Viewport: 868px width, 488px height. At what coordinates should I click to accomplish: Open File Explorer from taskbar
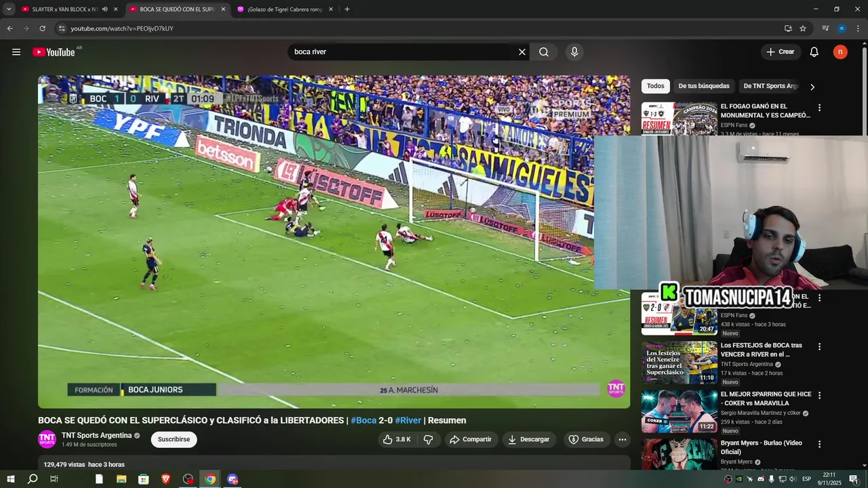(121, 479)
